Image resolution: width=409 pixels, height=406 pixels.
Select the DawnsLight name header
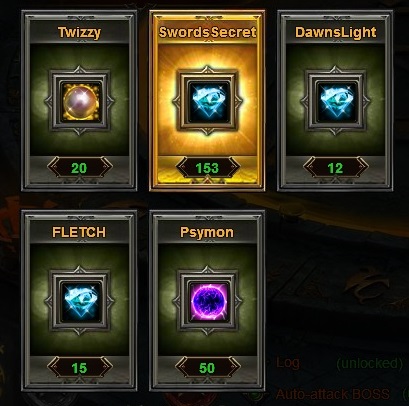click(x=336, y=32)
